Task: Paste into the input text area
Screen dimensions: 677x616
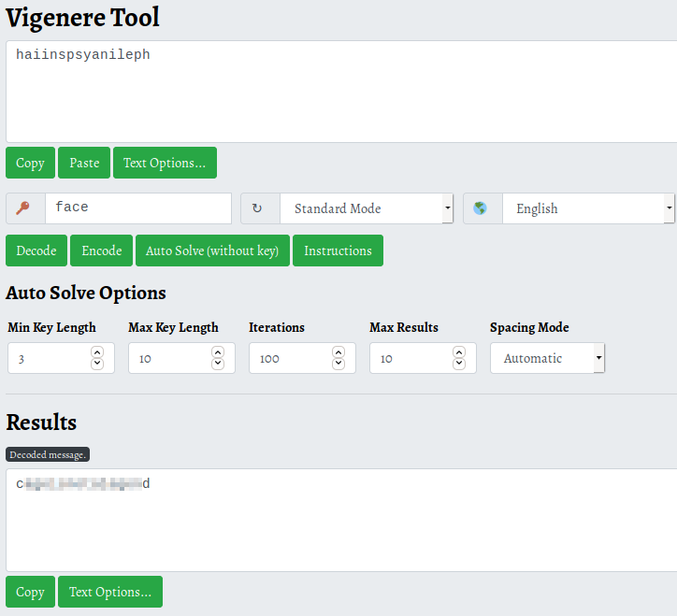Action: pyautogui.click(x=84, y=163)
